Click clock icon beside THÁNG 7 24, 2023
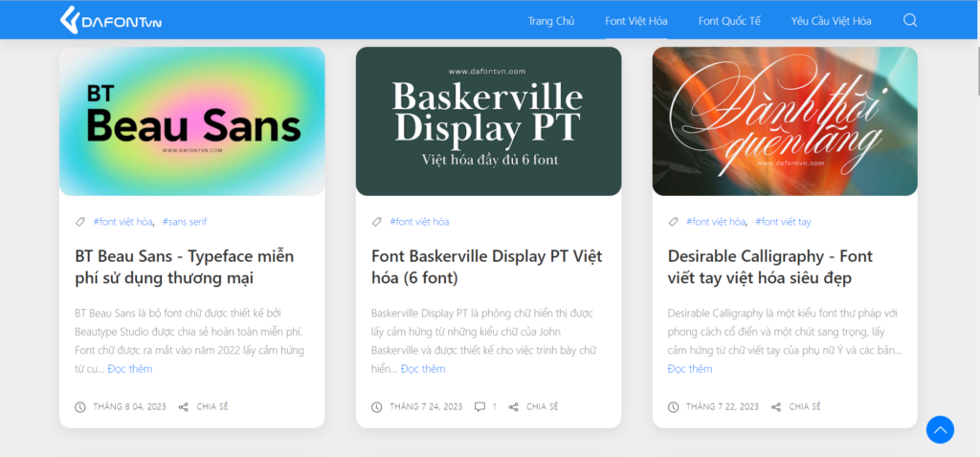This screenshot has height=457, width=980. tap(376, 407)
